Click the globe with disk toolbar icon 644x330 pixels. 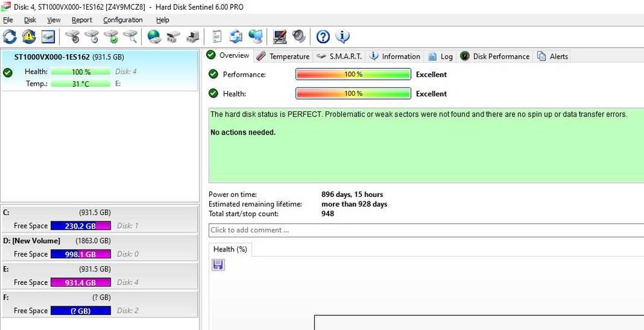(x=155, y=37)
